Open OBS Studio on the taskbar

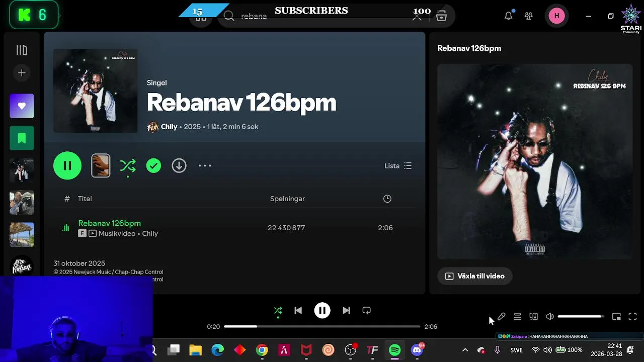(351, 350)
